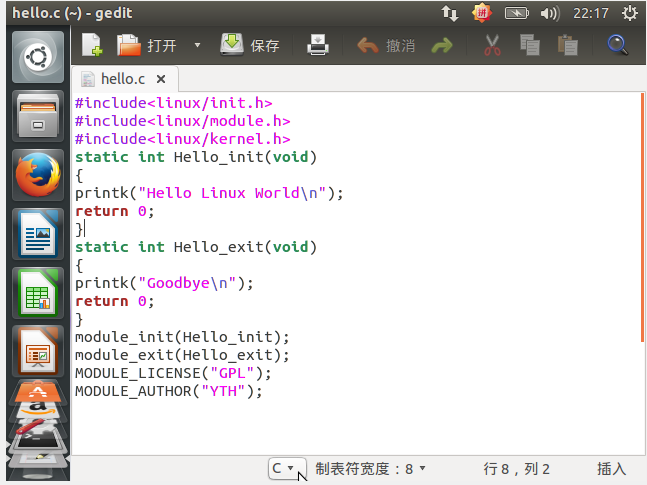Launch LibreOffice Impress from the dock
This screenshot has width=647, height=485.
(38, 351)
